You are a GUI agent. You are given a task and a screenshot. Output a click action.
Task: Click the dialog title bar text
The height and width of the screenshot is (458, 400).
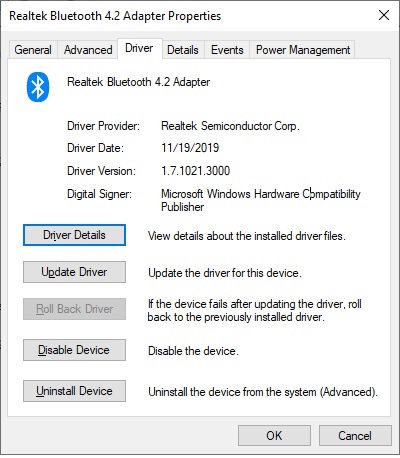pos(115,16)
